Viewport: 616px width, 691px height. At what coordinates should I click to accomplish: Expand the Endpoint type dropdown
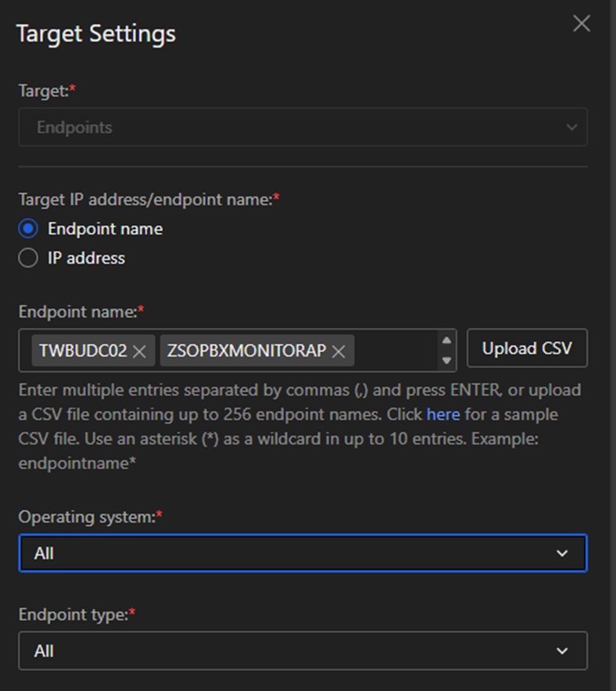tap(302, 651)
